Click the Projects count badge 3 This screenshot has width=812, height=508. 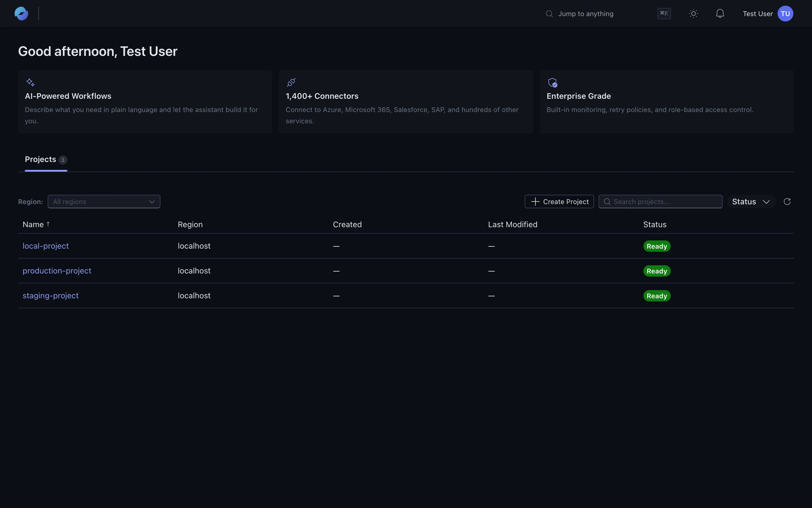(63, 160)
